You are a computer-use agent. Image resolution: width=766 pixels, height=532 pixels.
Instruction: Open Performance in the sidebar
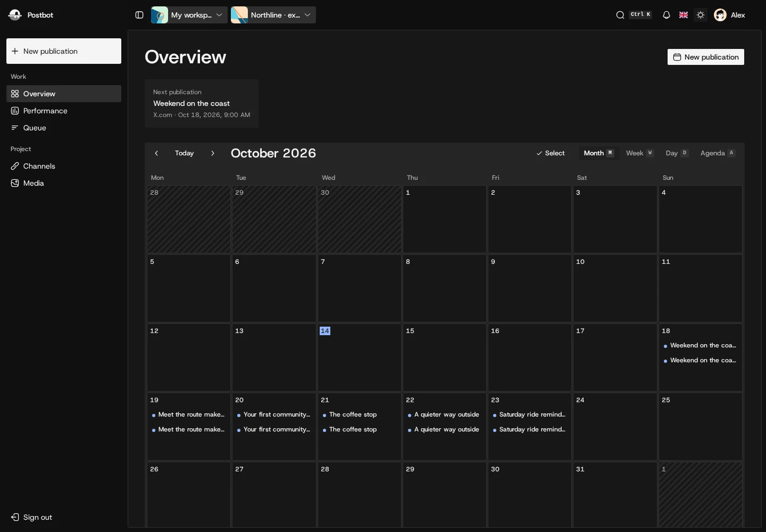pyautogui.click(x=64, y=111)
